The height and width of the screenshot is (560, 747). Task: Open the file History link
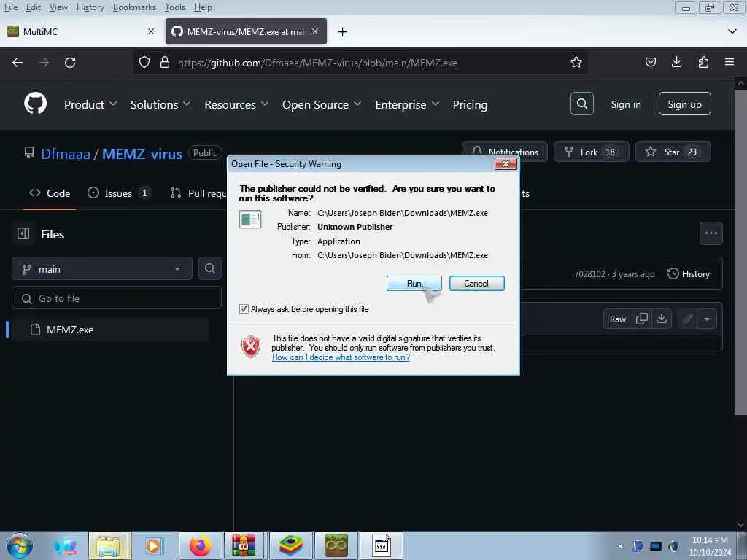(x=689, y=274)
